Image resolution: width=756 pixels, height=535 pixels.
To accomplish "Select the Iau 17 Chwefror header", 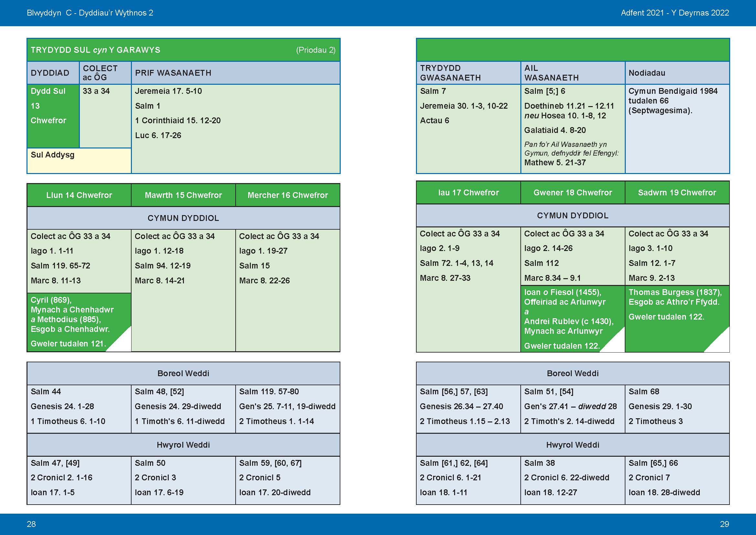I will coord(468,192).
